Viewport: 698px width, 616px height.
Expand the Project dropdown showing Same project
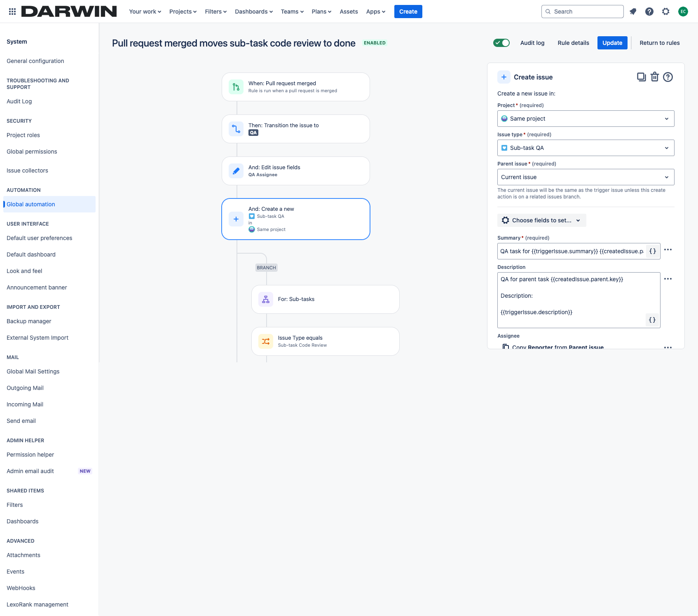pyautogui.click(x=586, y=119)
